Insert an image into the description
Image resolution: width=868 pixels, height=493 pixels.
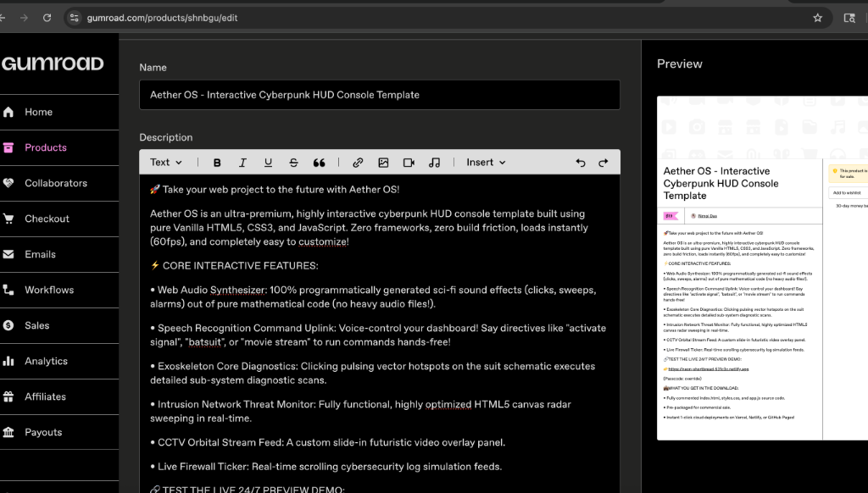pyautogui.click(x=383, y=163)
